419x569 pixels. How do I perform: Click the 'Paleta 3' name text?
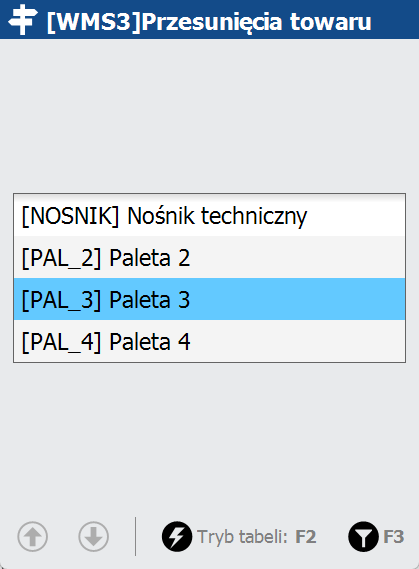[x=149, y=300]
